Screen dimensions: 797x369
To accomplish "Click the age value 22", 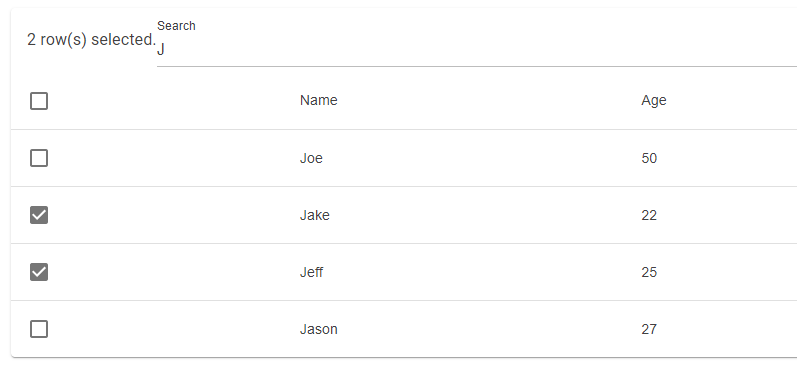I will [x=649, y=215].
